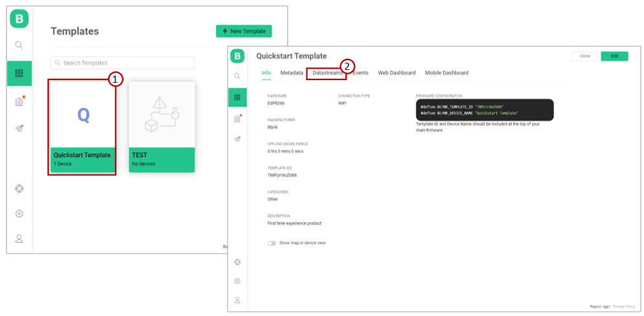Switch to the Info tab
Screen dimensions: 644x316
266,72
